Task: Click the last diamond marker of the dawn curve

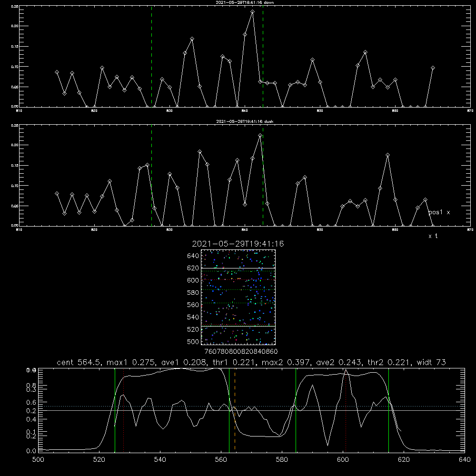Action: 433,68
